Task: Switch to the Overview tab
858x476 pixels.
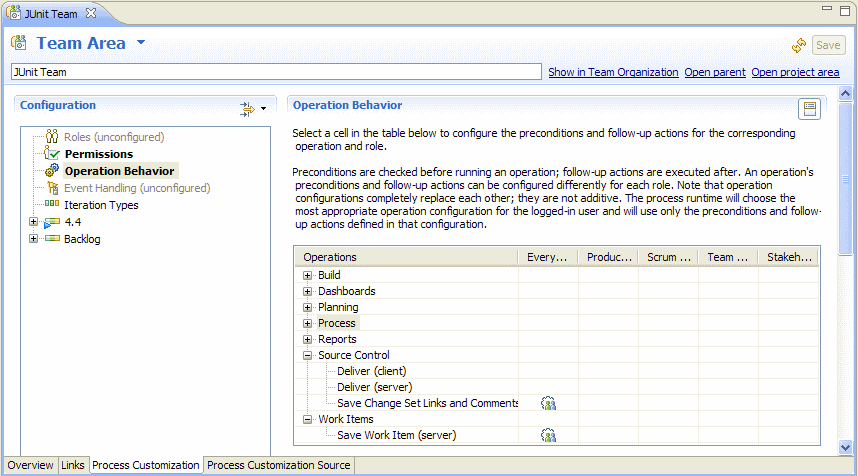Action: coord(30,465)
